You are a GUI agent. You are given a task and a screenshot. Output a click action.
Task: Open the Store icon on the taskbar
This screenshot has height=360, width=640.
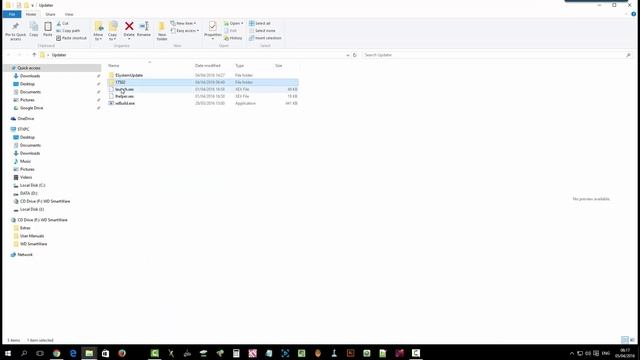[105, 353]
